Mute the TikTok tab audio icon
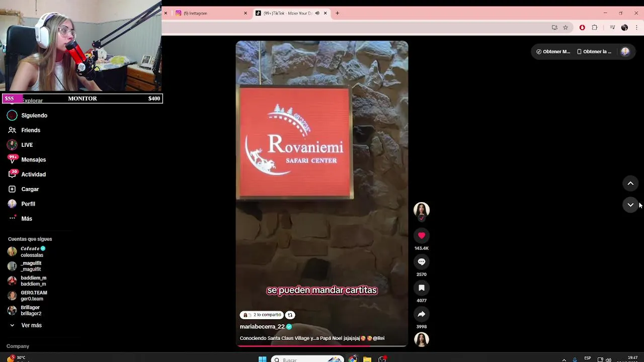Viewport: 644px width, 362px height. pos(317,13)
